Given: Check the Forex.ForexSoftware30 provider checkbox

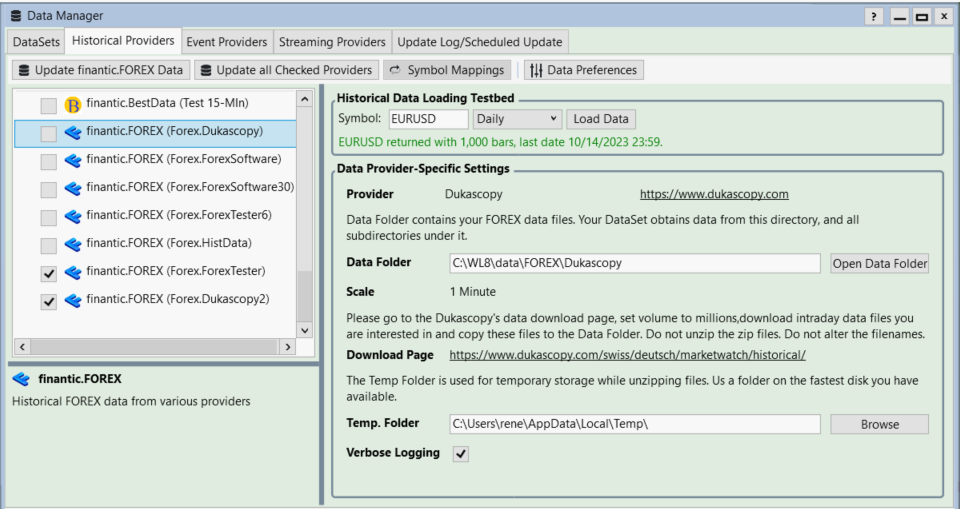Looking at the screenshot, I should (x=48, y=189).
